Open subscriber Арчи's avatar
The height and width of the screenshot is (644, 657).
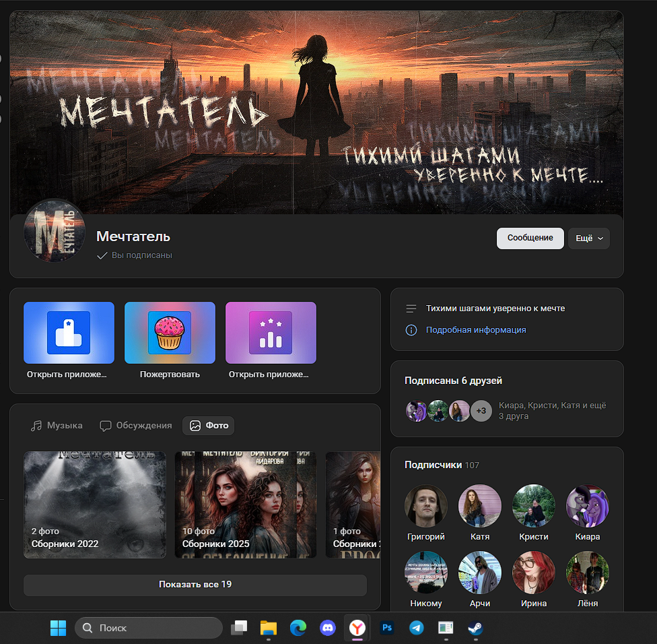pyautogui.click(x=480, y=573)
